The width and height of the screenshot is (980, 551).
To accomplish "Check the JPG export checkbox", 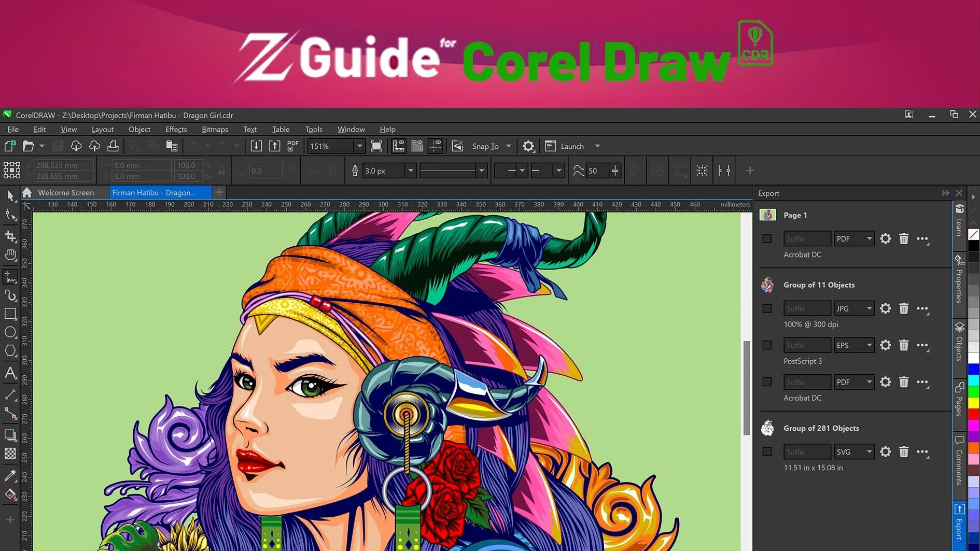I will click(x=767, y=308).
